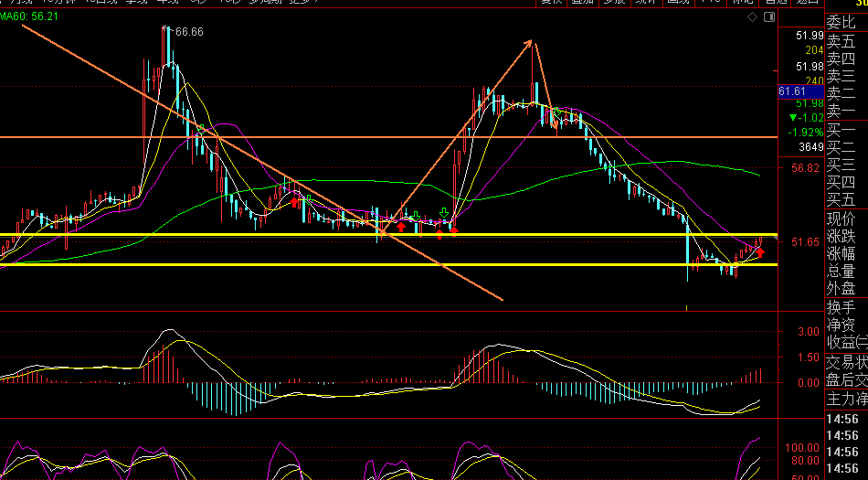Click the white 51.98 price value
Screen dimensions: 868x480
coord(810,67)
